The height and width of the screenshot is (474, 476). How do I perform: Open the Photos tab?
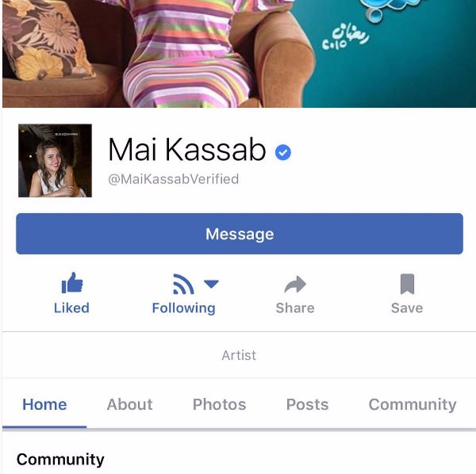(219, 404)
